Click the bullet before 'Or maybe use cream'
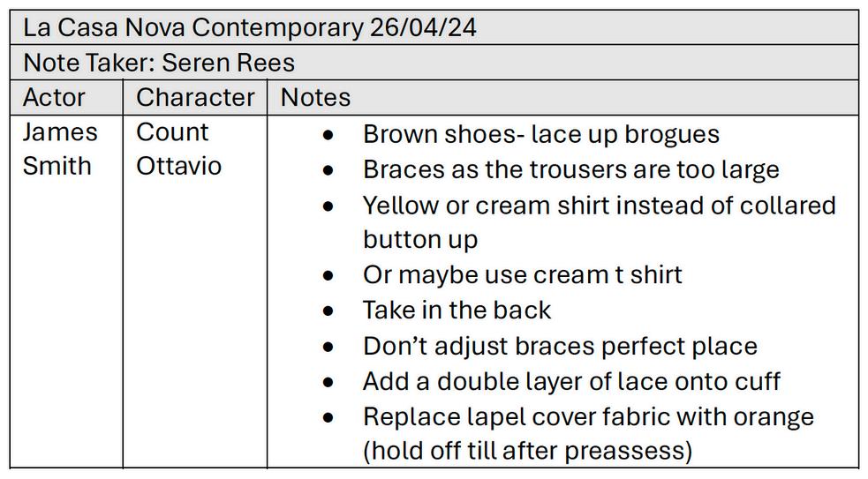 click(328, 275)
